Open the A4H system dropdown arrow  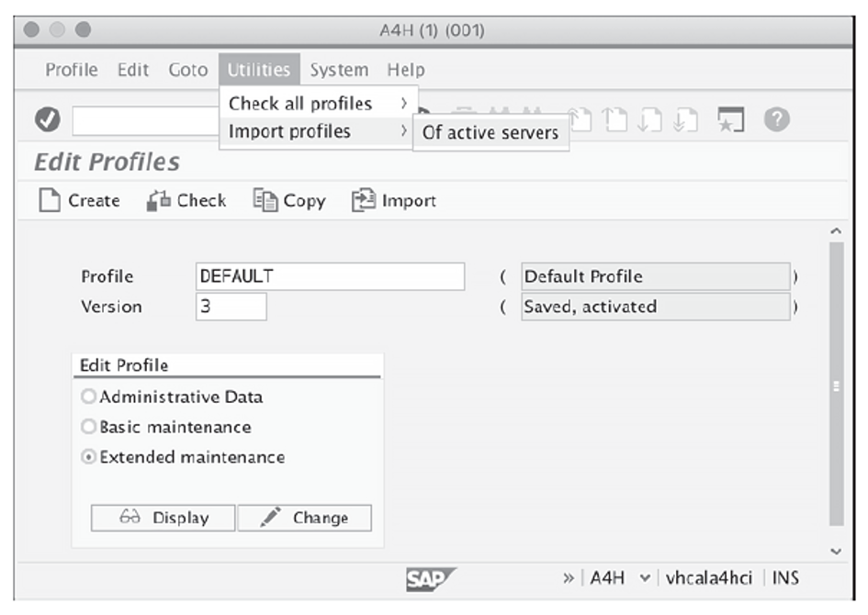pos(645,578)
